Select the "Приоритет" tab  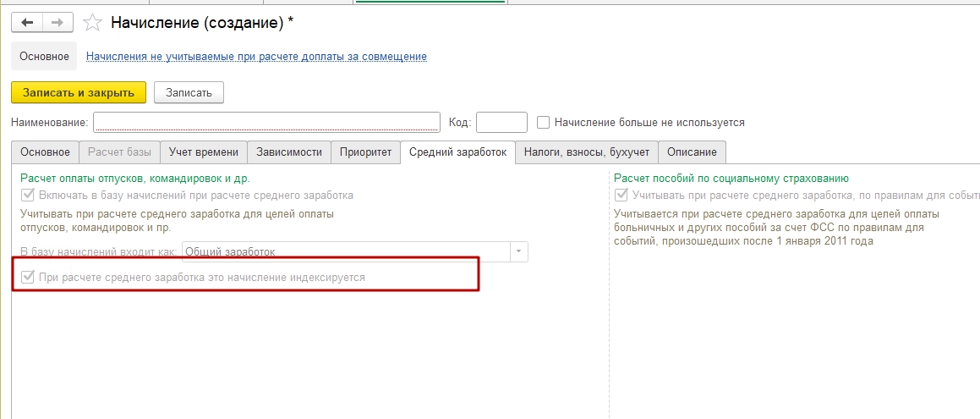[365, 152]
